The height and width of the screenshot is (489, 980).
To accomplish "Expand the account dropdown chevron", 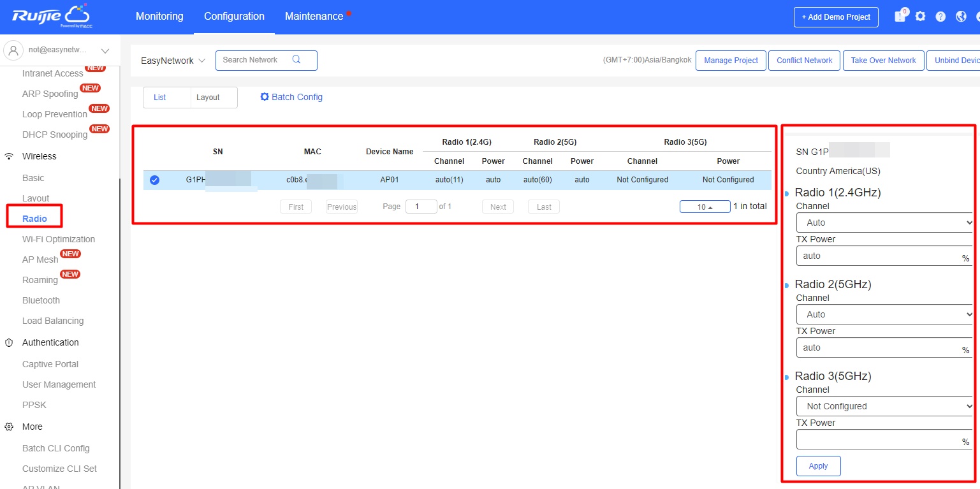I will tap(105, 50).
